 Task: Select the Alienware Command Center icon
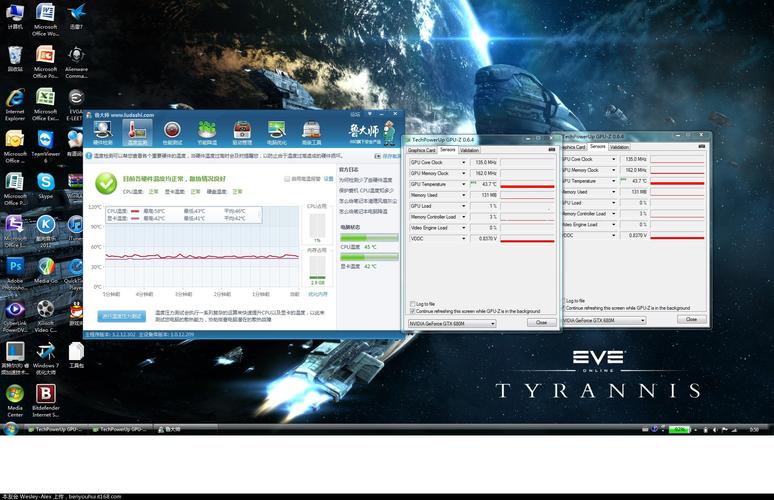pyautogui.click(x=76, y=62)
